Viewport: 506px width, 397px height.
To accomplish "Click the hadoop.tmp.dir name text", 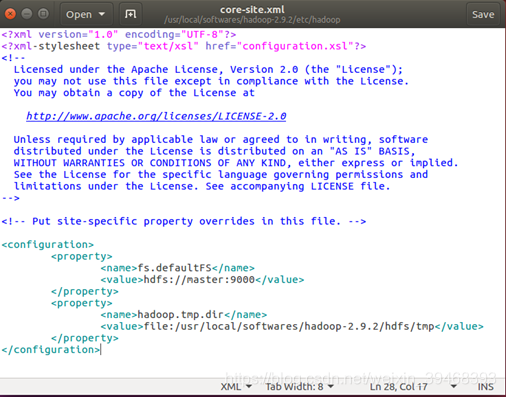I will pos(180,315).
